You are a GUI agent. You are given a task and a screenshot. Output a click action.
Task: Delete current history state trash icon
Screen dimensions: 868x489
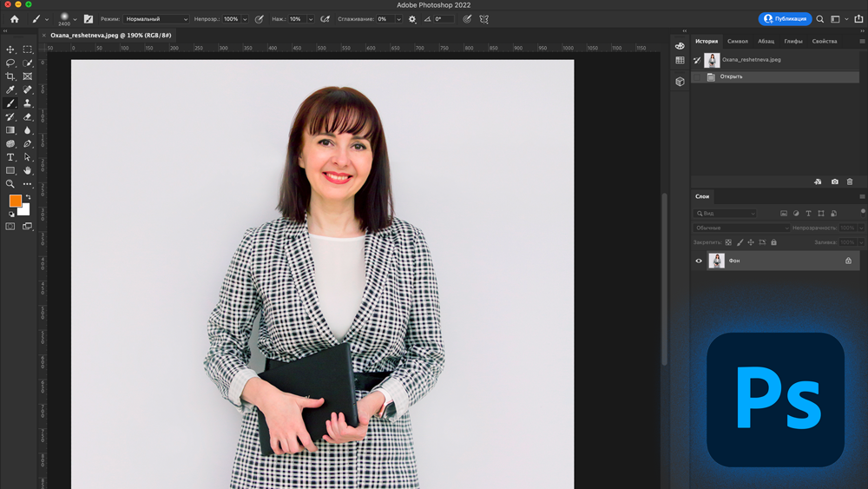(x=850, y=182)
